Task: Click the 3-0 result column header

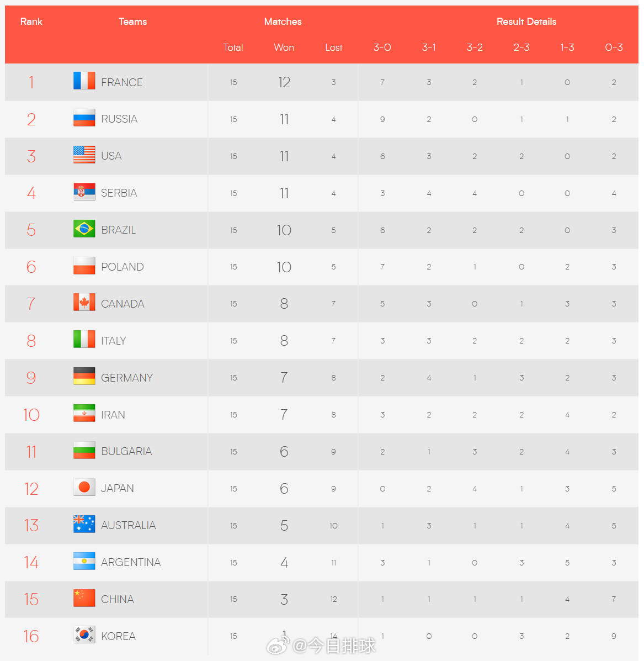Action: point(382,47)
